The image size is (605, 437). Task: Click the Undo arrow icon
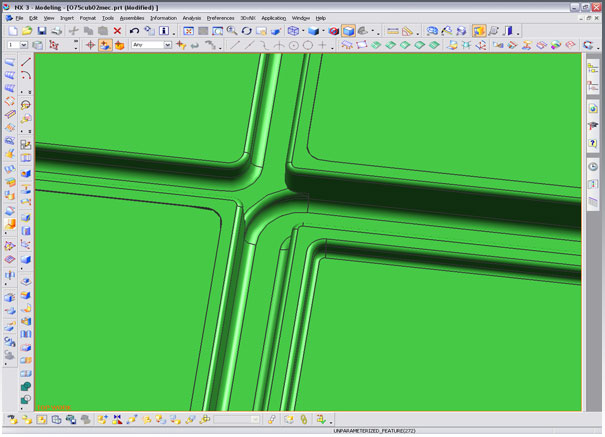134,31
